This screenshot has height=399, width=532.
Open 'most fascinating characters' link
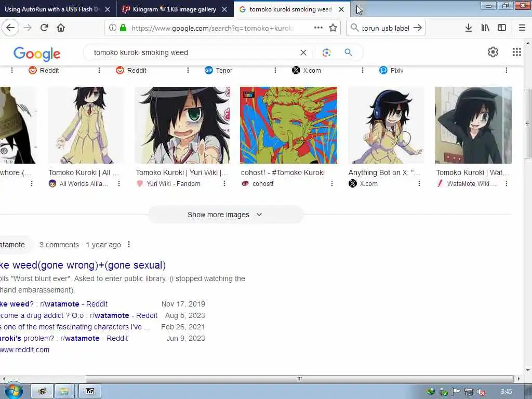(75, 327)
